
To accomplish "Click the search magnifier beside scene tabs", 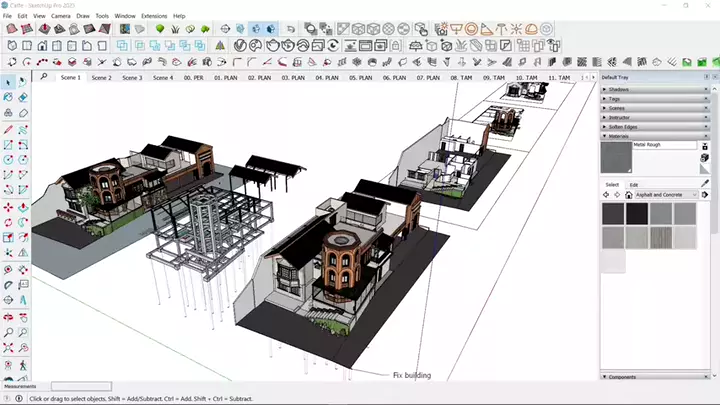I will 44,76.
